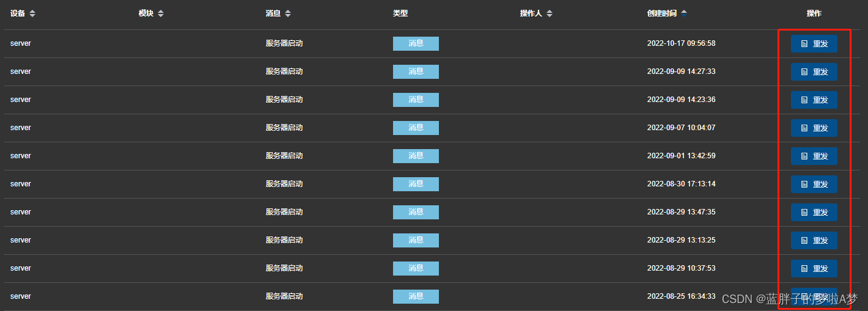This screenshot has width=868, height=311.
Task: Click the 模块 column sort arrows
Action: coord(161,13)
